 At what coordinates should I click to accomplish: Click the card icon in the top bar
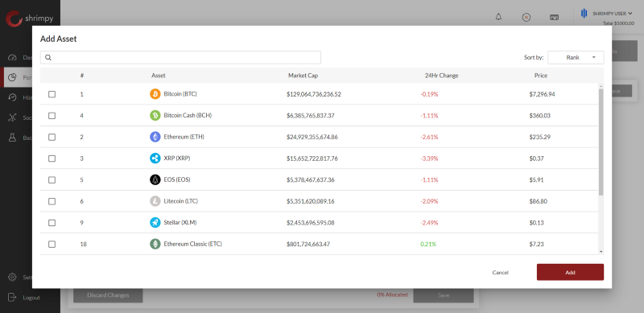pyautogui.click(x=554, y=17)
